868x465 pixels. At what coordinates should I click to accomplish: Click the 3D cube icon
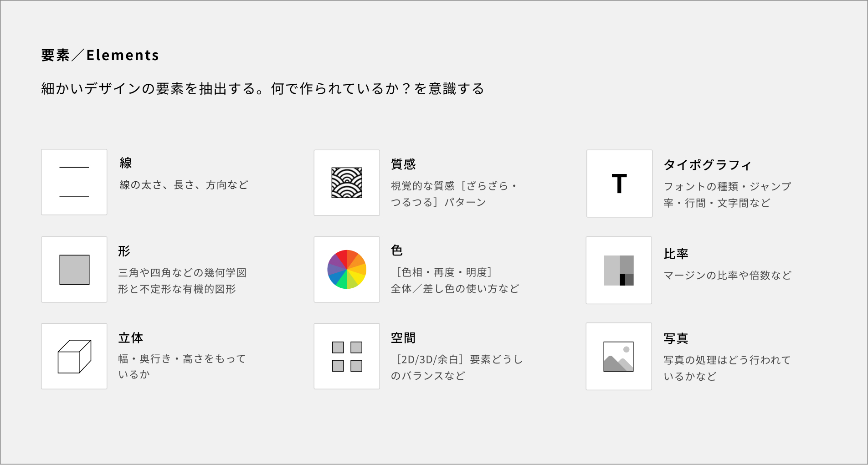point(74,357)
